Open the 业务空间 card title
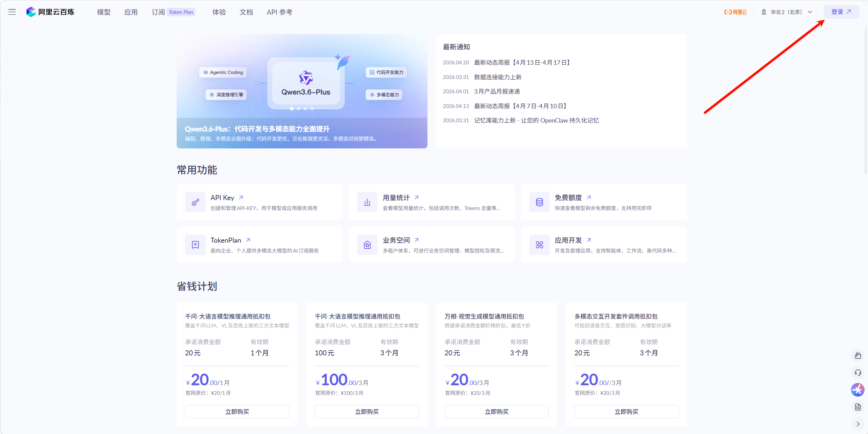Viewport: 868px width, 434px height. coord(396,240)
